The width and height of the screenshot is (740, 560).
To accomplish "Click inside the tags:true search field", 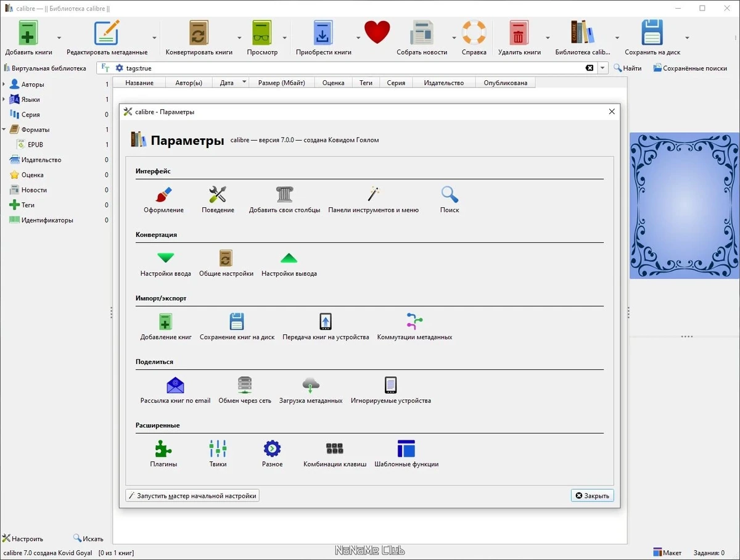I will pyautogui.click(x=351, y=68).
